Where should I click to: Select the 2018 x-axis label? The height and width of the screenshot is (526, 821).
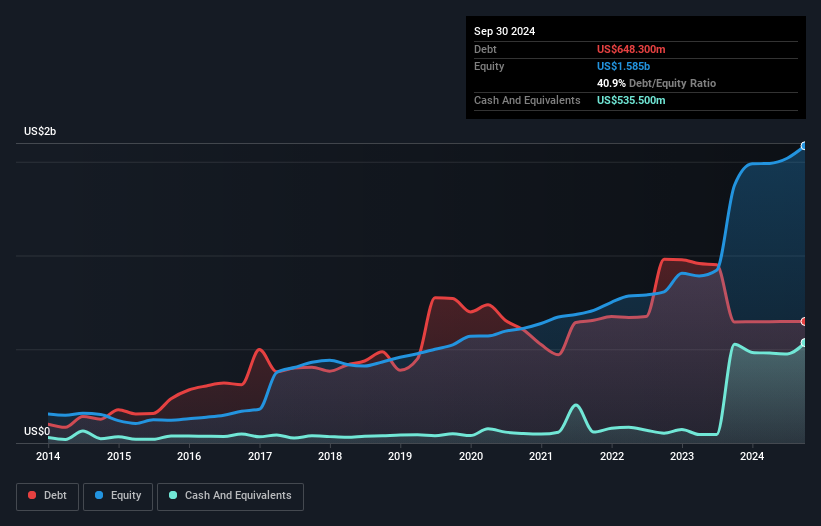coord(330,456)
